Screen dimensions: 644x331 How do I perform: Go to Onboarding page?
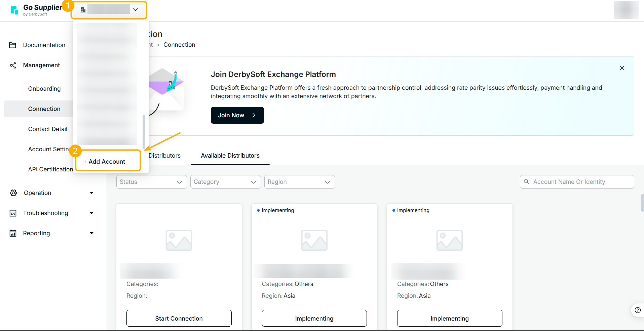(44, 89)
